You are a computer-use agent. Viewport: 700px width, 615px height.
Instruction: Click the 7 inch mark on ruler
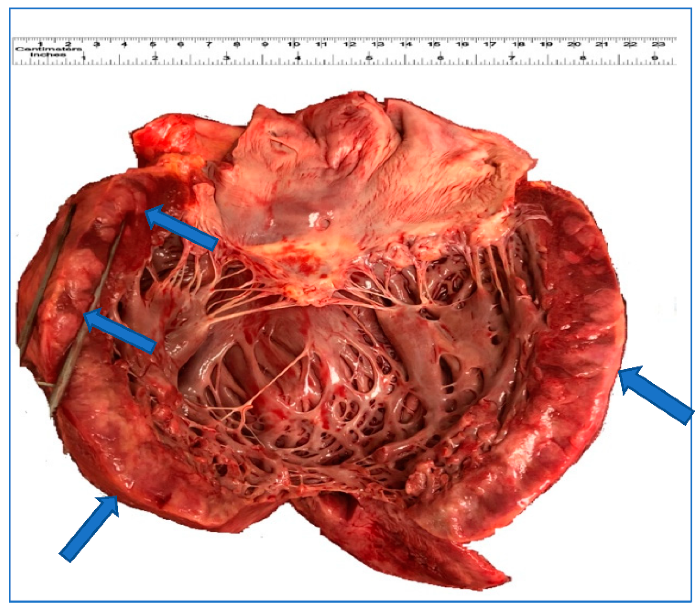(x=512, y=57)
